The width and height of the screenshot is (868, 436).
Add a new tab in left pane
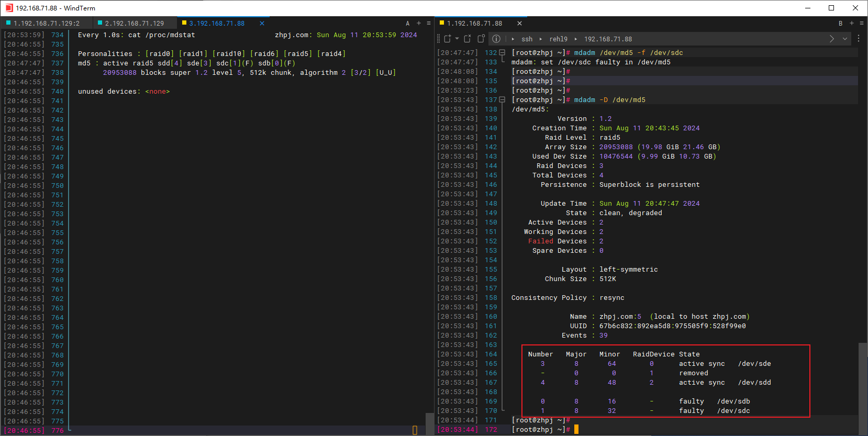[418, 23]
